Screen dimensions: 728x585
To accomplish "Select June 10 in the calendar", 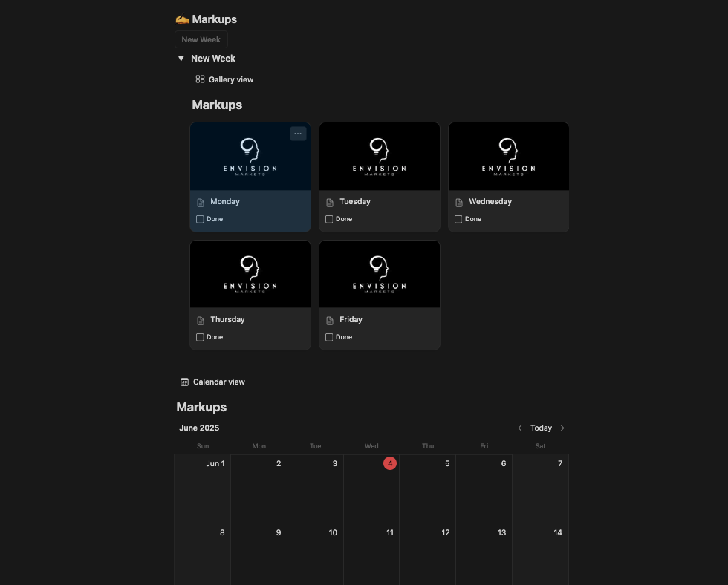I will click(x=315, y=555).
